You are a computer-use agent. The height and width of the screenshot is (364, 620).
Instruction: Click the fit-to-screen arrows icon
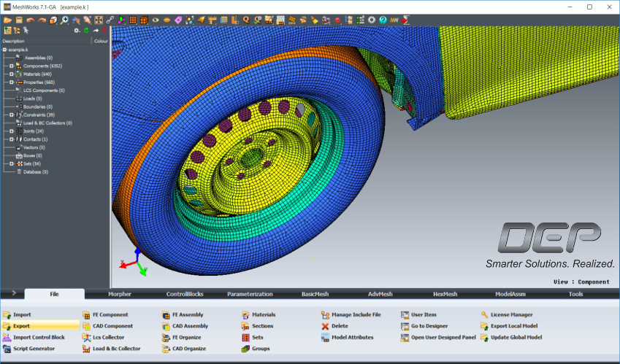(99, 20)
